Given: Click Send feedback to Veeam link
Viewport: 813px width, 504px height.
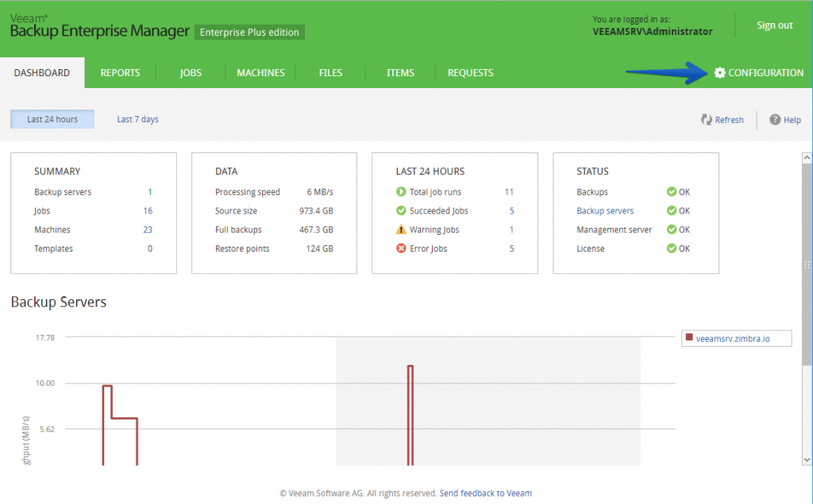Looking at the screenshot, I should [486, 493].
